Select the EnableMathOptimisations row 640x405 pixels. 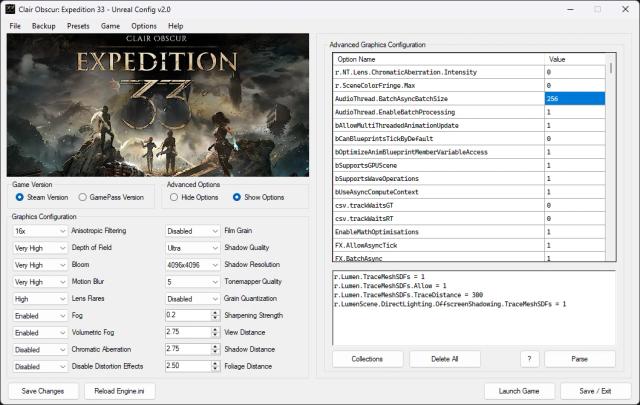click(x=469, y=232)
